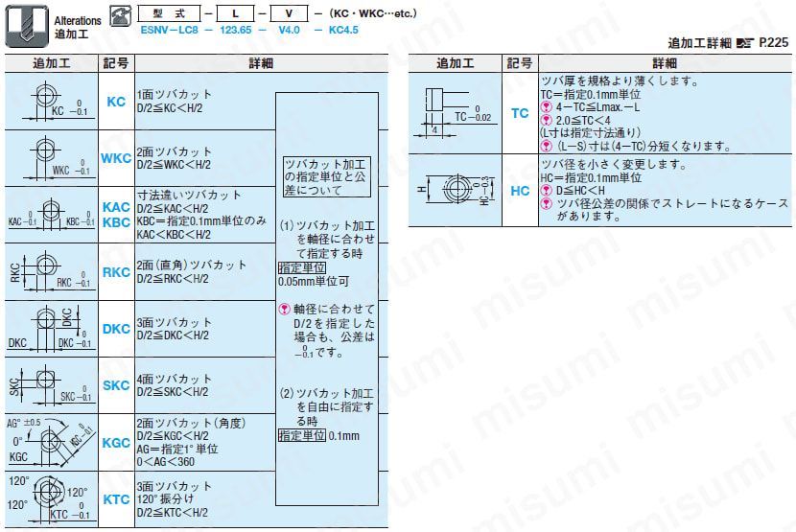Click the telephone order icon

click(121, 15)
